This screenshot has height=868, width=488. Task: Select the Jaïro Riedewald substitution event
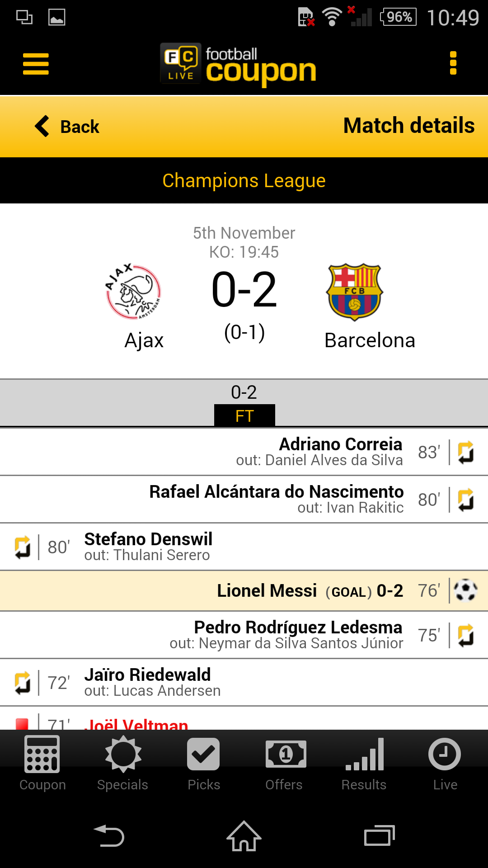pos(147,682)
